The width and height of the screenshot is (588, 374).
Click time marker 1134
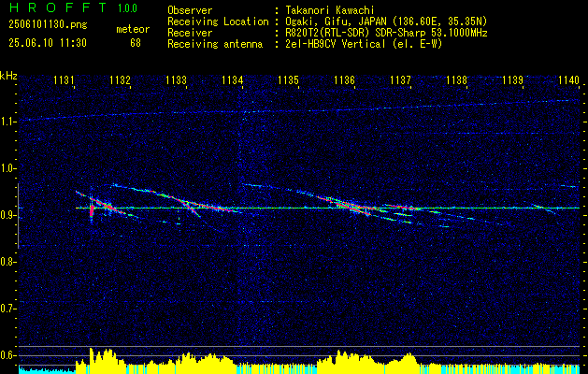pos(232,80)
